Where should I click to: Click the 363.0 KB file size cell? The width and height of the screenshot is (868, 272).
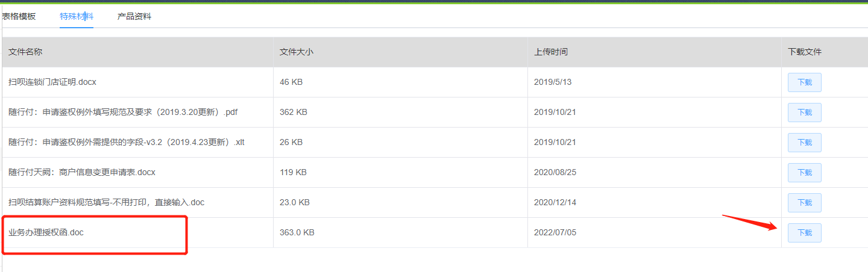coord(297,232)
